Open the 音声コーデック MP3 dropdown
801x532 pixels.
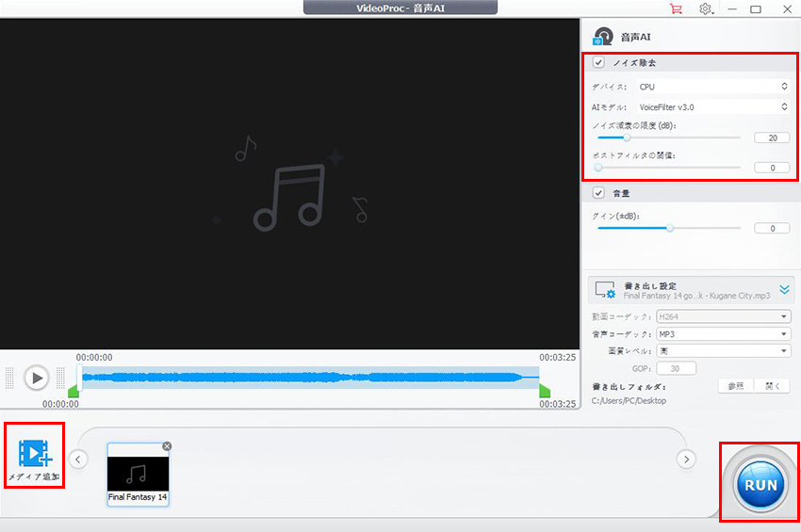point(723,333)
